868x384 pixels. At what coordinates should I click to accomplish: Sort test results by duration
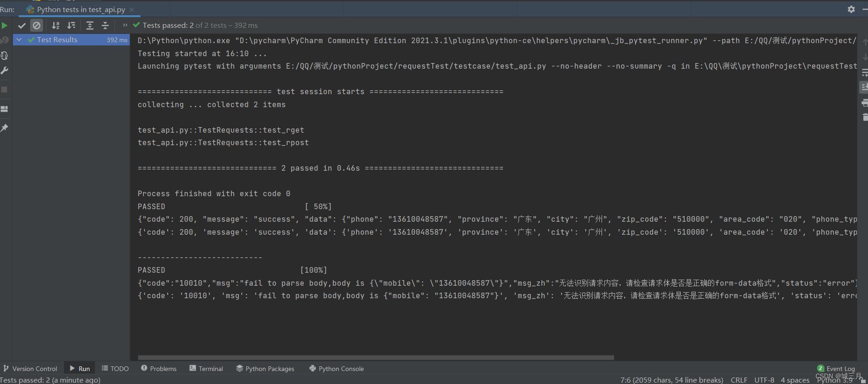tap(71, 26)
